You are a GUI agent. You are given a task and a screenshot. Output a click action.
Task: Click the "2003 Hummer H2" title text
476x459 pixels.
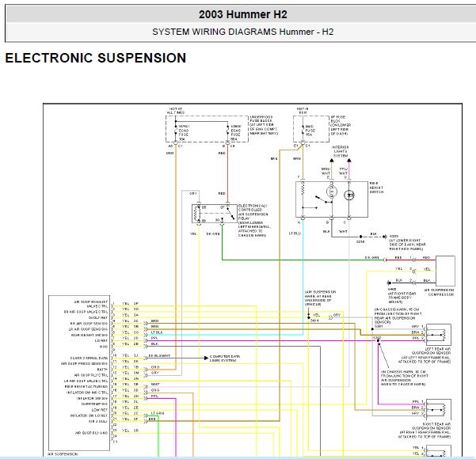coord(243,14)
